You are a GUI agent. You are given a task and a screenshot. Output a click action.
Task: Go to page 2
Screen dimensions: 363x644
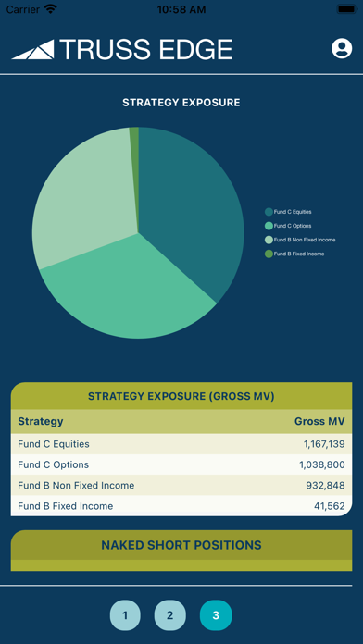click(169, 615)
